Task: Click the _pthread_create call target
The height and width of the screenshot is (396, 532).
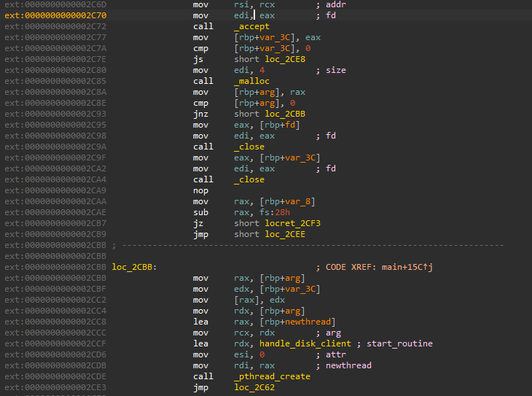Action: (272, 376)
